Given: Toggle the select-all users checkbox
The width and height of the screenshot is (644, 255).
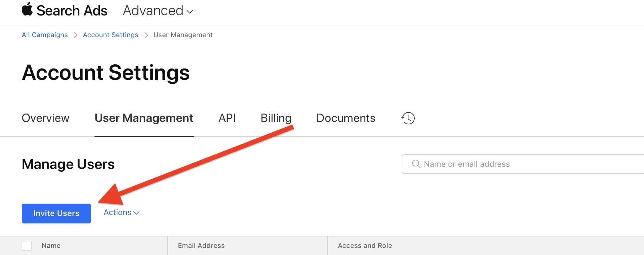Looking at the screenshot, I should point(27,246).
